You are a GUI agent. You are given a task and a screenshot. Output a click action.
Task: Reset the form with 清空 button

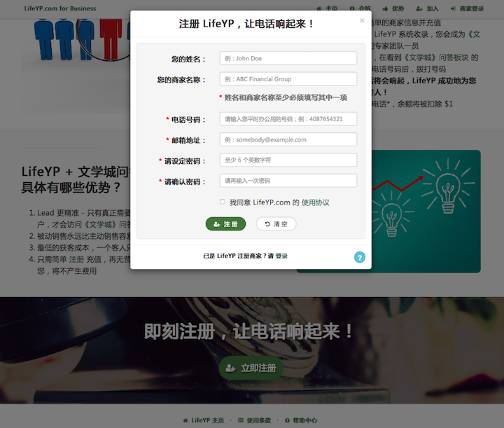(276, 224)
